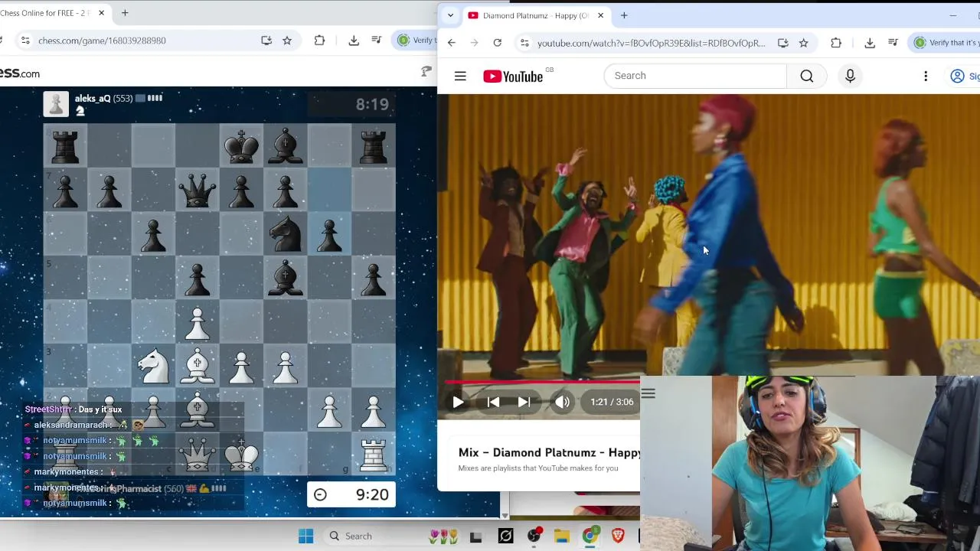This screenshot has width=980, height=551.
Task: Seek on the red video progress bar
Action: (x=542, y=381)
